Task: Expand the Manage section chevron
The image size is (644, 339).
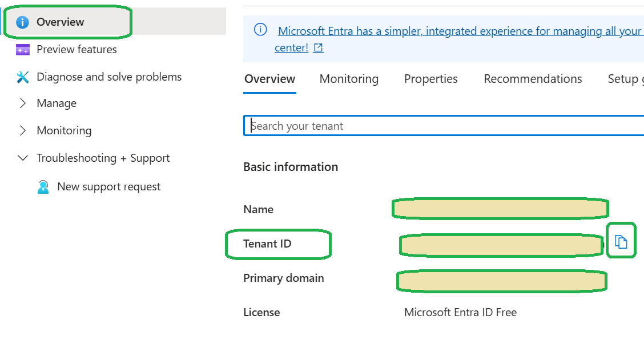Action: (23, 103)
